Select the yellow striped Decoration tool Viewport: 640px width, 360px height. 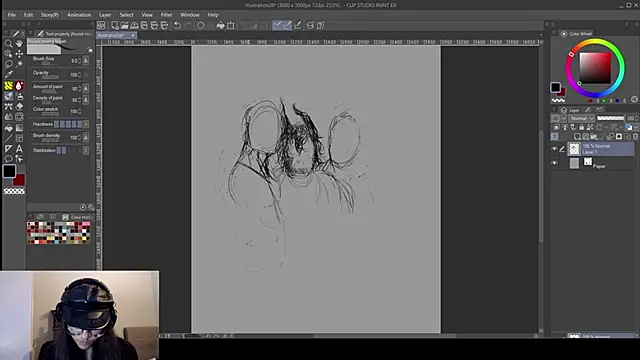(8, 86)
